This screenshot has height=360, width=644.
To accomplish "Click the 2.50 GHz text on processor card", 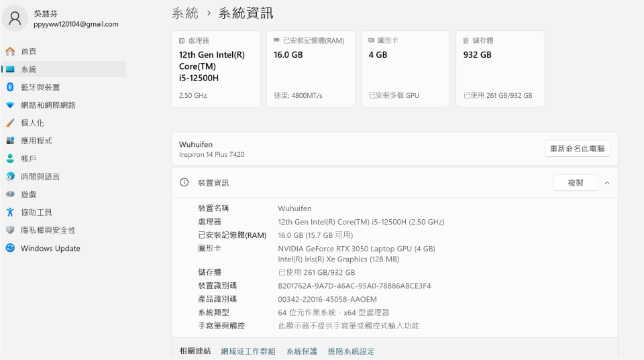I will (193, 96).
